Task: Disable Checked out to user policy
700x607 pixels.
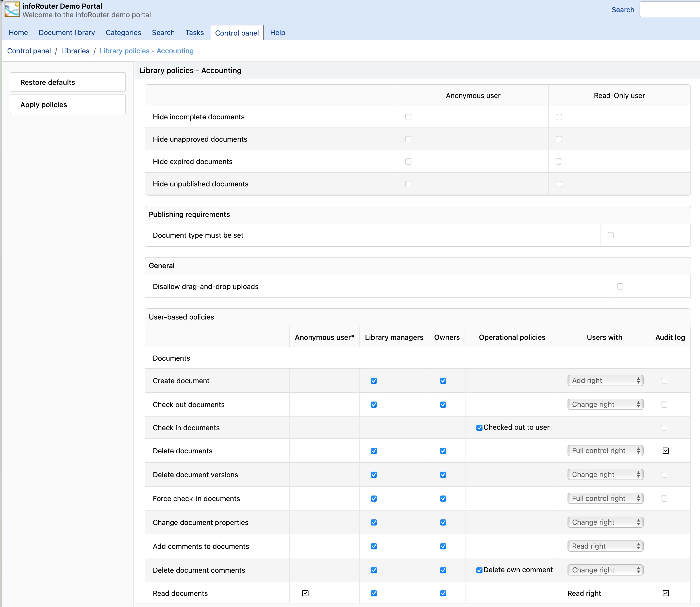Action: pyautogui.click(x=479, y=427)
